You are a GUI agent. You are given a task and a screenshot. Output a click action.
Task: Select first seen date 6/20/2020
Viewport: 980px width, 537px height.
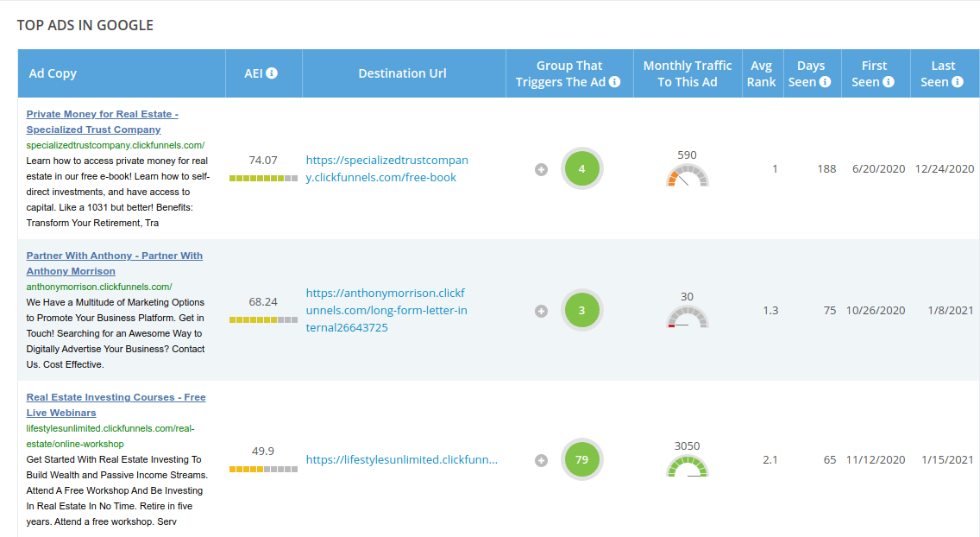tap(879, 169)
